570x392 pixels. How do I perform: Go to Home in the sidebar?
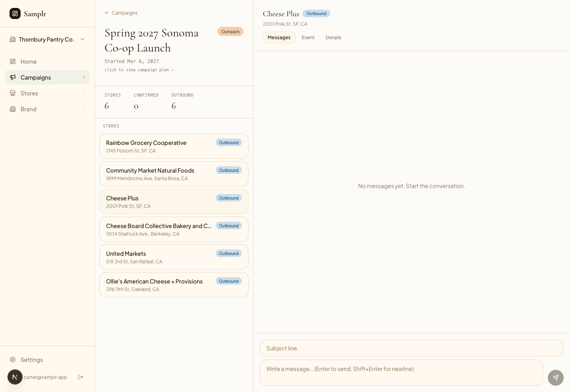coord(47,61)
